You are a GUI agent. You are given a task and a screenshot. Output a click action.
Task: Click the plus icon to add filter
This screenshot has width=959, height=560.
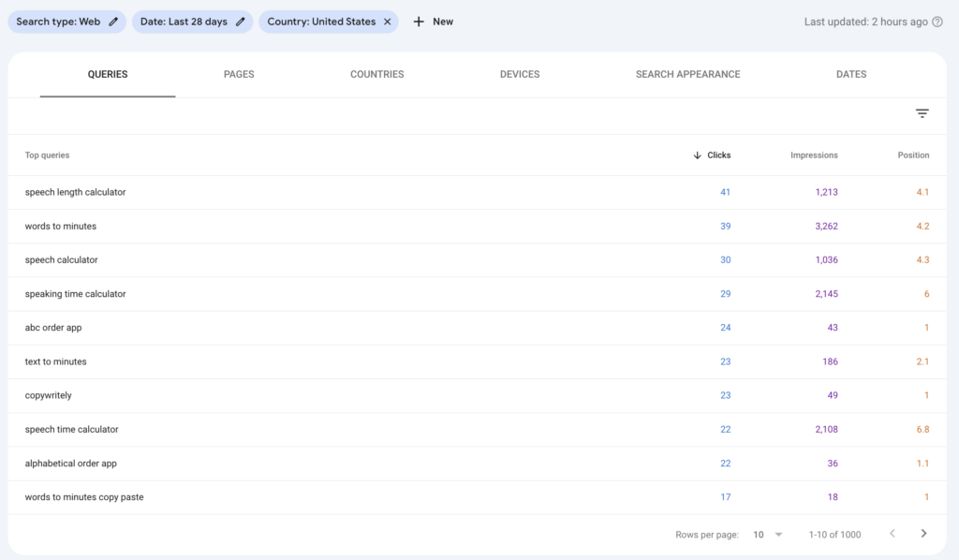(x=419, y=22)
